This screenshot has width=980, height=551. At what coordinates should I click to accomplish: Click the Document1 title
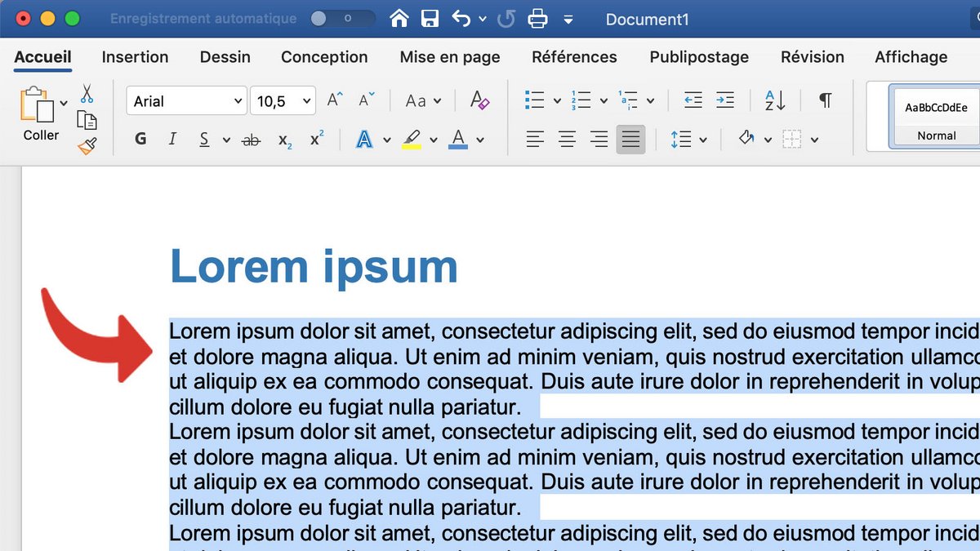coord(648,19)
